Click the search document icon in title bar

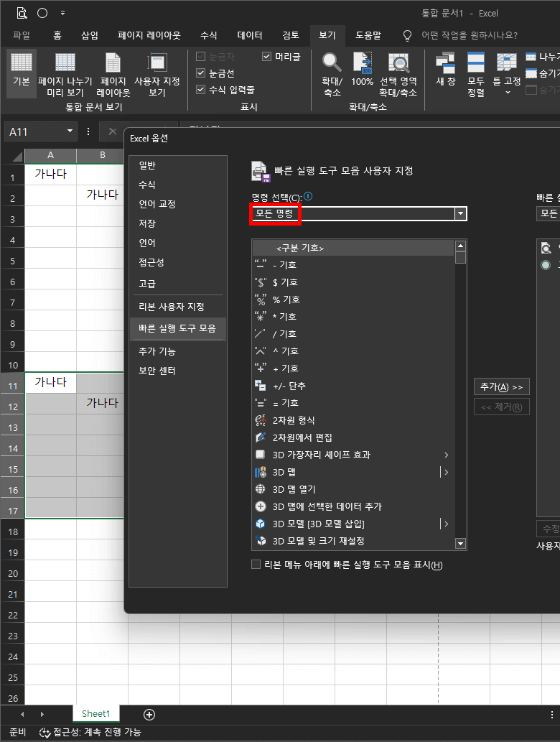tap(22, 13)
